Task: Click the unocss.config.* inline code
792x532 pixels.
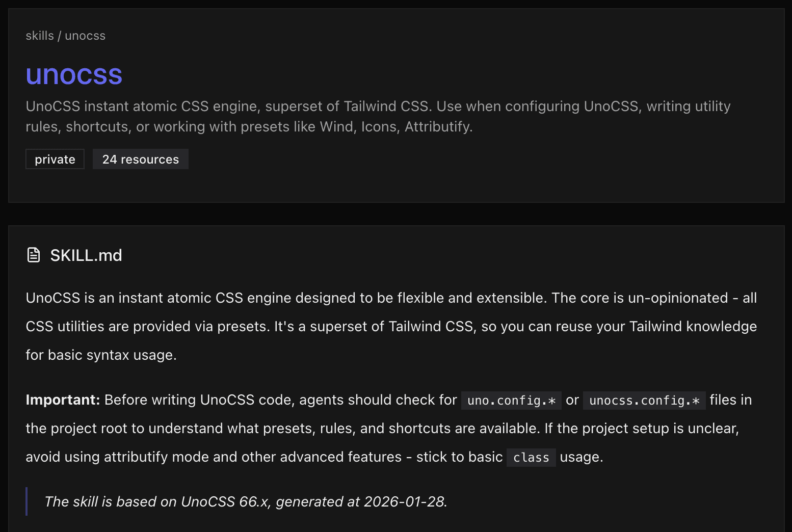Action: tap(644, 401)
